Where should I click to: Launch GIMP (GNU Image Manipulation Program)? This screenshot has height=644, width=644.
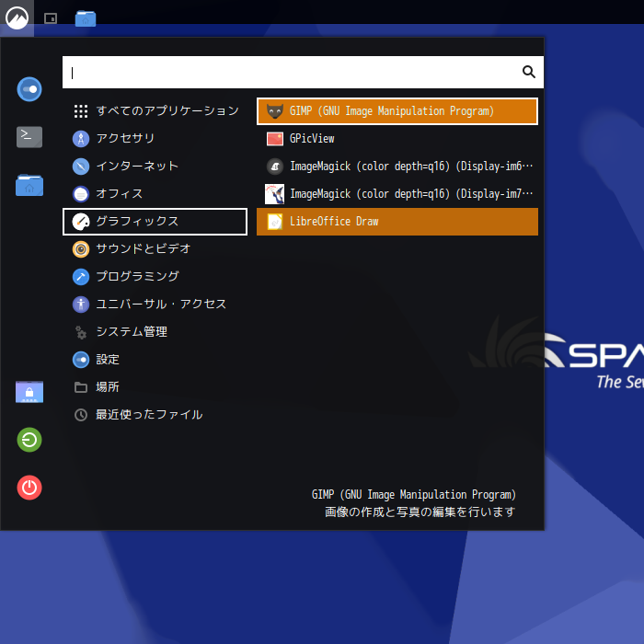click(397, 111)
